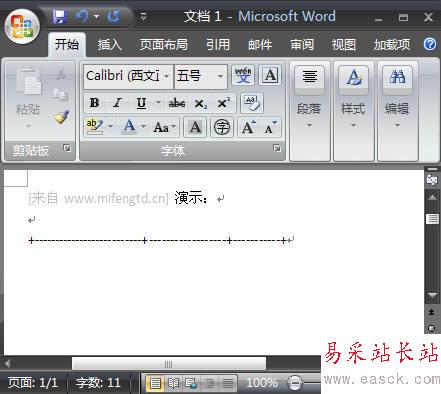
Task: Toggle bold formatting
Action: pyautogui.click(x=94, y=103)
